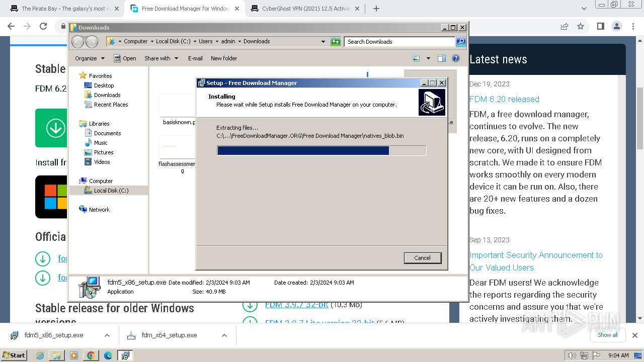Open FDM 6.20 released link
Screen dimensions: 644x362
pyautogui.click(x=504, y=99)
